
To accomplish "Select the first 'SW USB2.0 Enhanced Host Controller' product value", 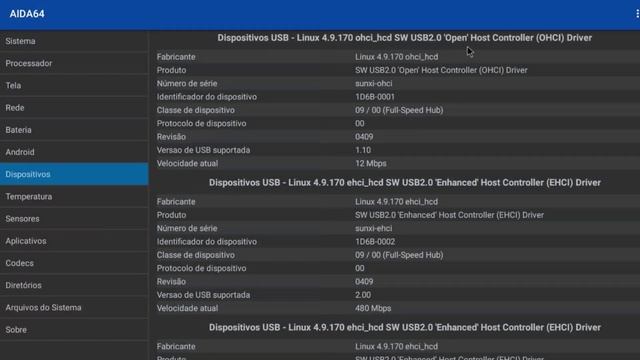I will click(449, 215).
